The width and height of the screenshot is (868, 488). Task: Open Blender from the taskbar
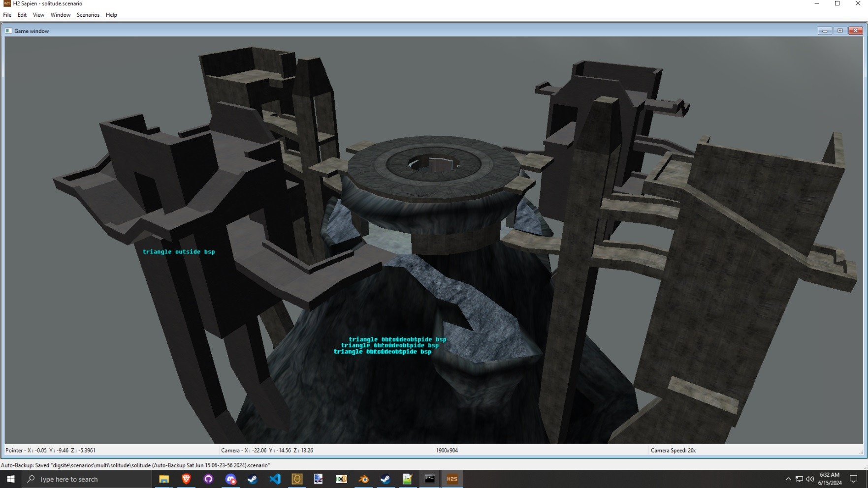point(363,479)
